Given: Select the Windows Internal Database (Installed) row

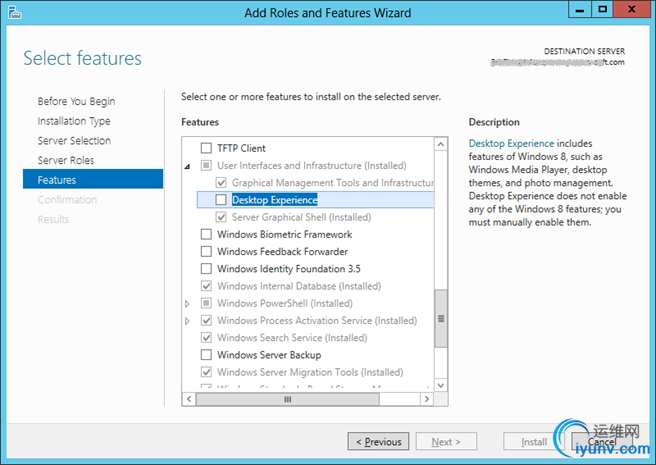Looking at the screenshot, I should (x=299, y=286).
